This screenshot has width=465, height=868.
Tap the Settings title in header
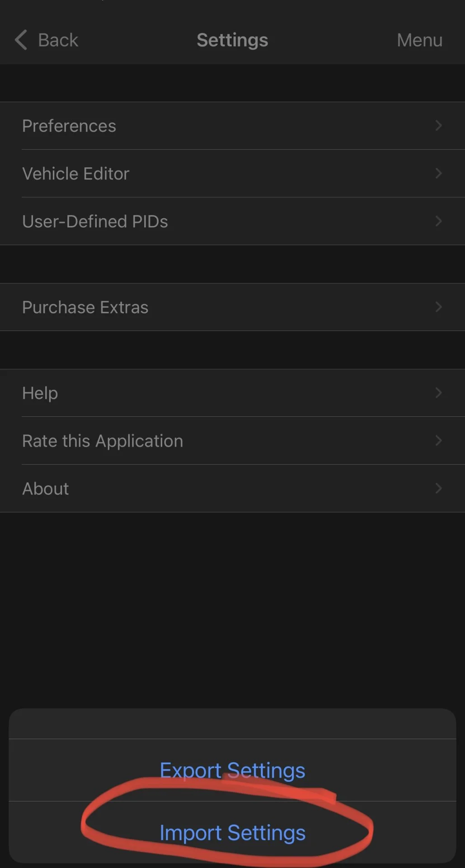[x=232, y=40]
